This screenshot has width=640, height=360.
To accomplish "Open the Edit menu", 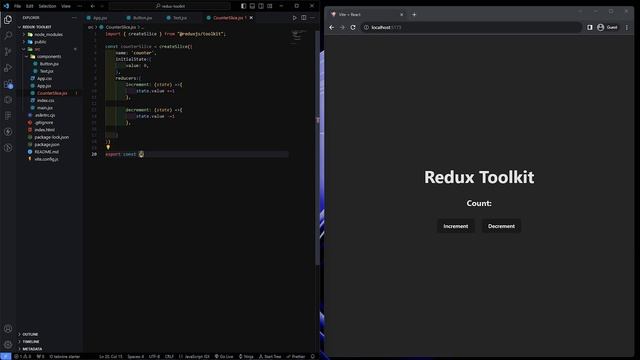I will click(29, 6).
